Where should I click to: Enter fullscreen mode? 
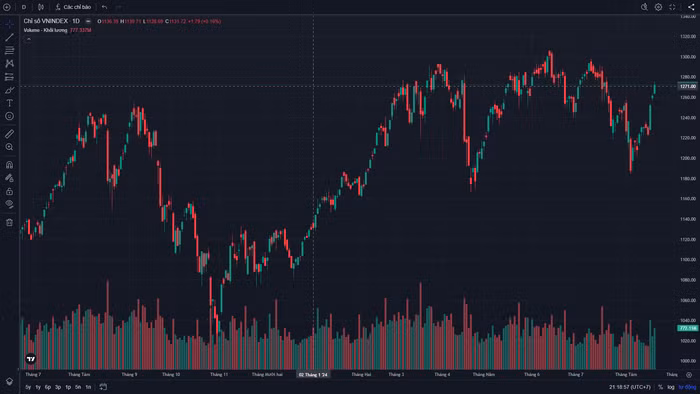(x=672, y=7)
